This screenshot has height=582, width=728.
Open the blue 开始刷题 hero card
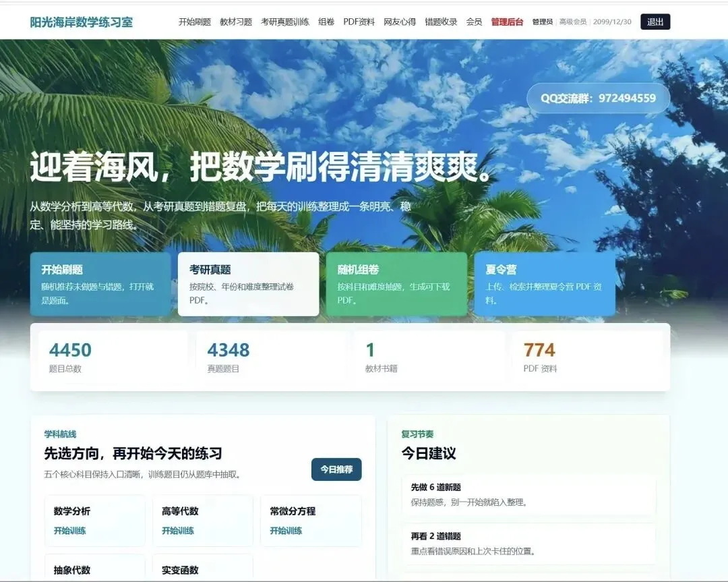click(x=100, y=285)
